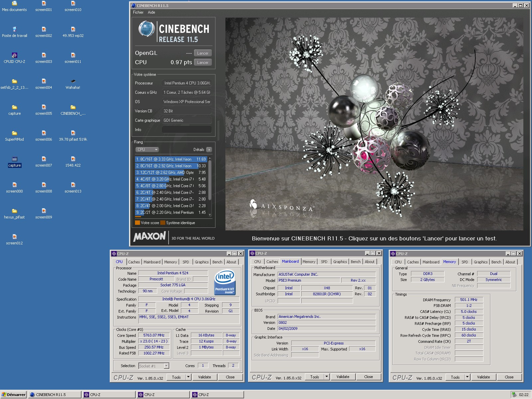Screen dimensions: 532x399
Task: Click the DRAM Frequency value 501.1 MHz
Action: [x=469, y=300]
